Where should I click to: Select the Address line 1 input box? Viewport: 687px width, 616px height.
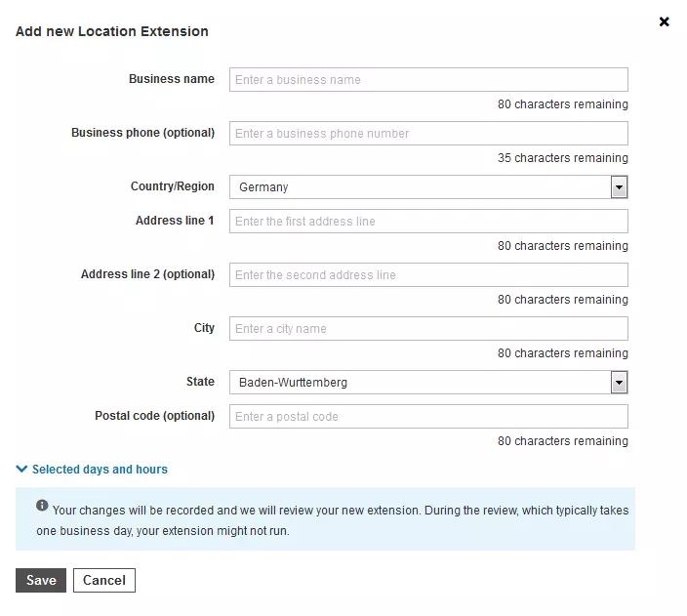click(x=427, y=222)
